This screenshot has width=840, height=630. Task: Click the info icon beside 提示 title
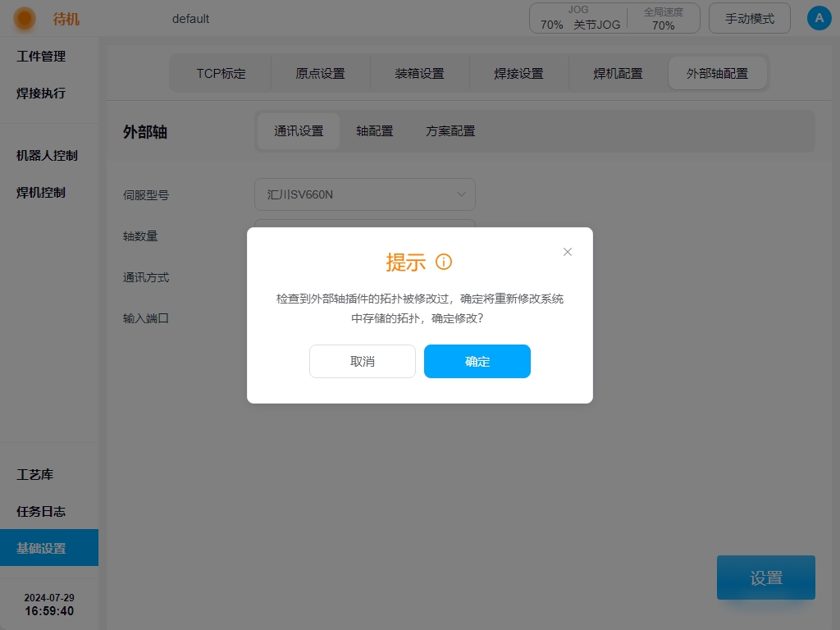(444, 262)
